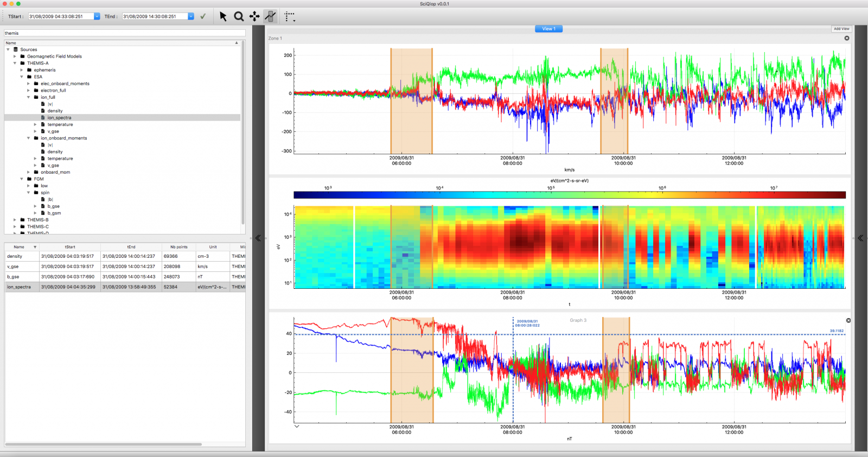Choose the pan/move arrows tool
The height and width of the screenshot is (457, 868).
tap(254, 16)
